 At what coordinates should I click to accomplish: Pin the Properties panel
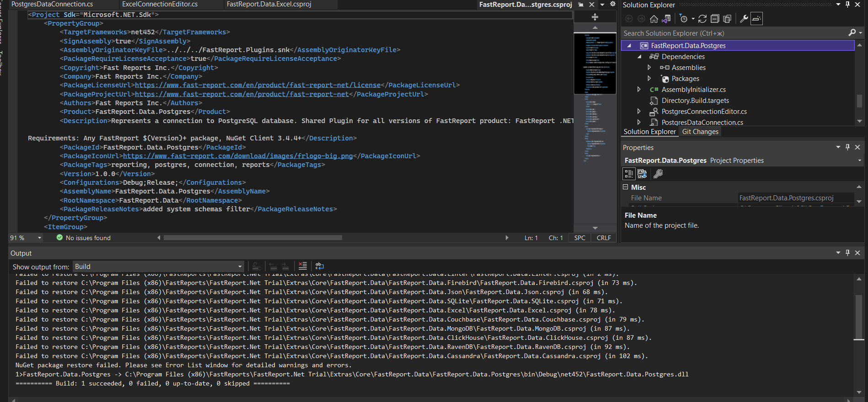847,147
